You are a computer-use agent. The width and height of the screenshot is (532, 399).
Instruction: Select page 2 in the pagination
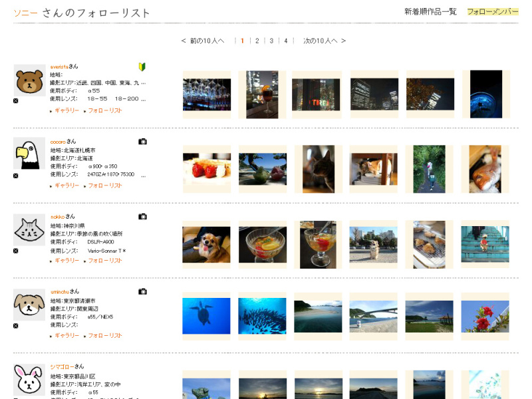(x=257, y=41)
